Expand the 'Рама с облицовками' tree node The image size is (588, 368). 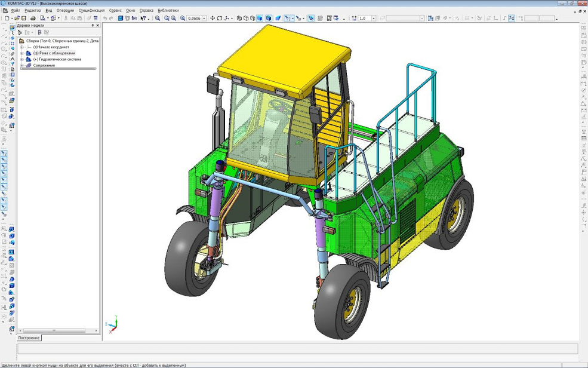point(22,53)
